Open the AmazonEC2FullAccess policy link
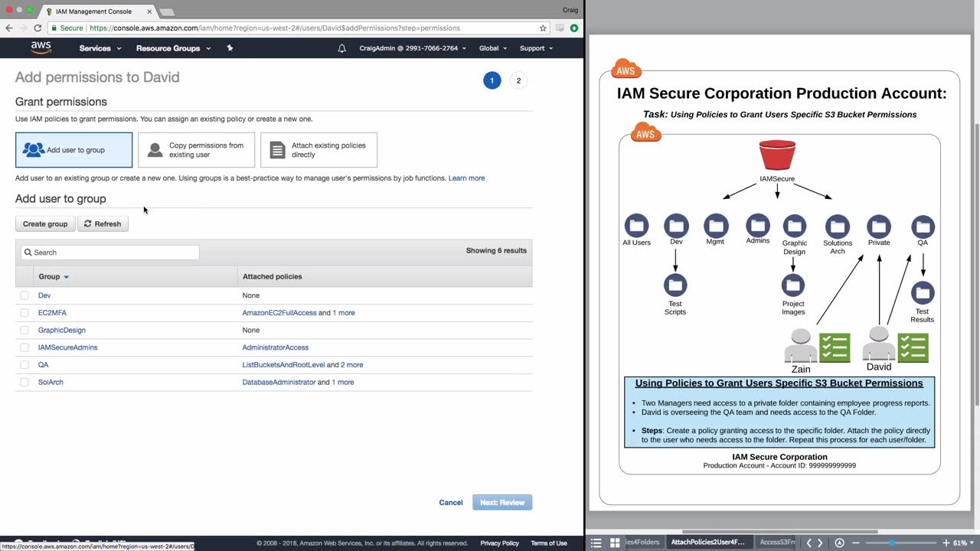This screenshot has width=980, height=551. (279, 313)
